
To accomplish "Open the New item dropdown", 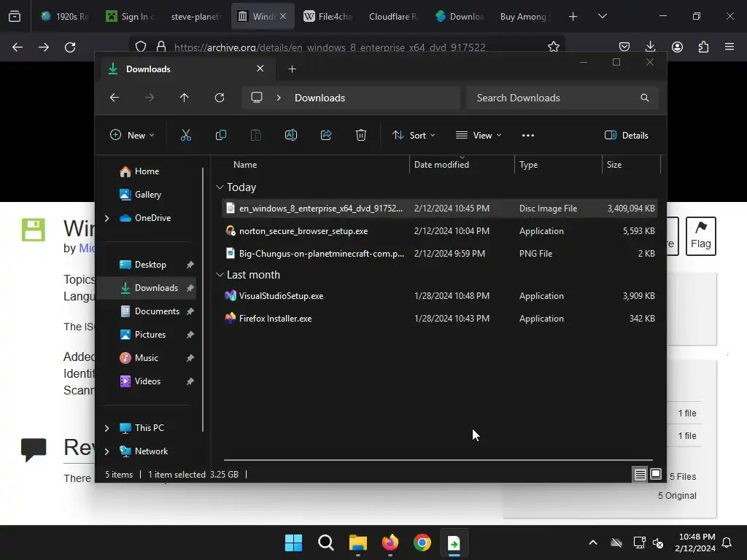I will click(x=132, y=135).
